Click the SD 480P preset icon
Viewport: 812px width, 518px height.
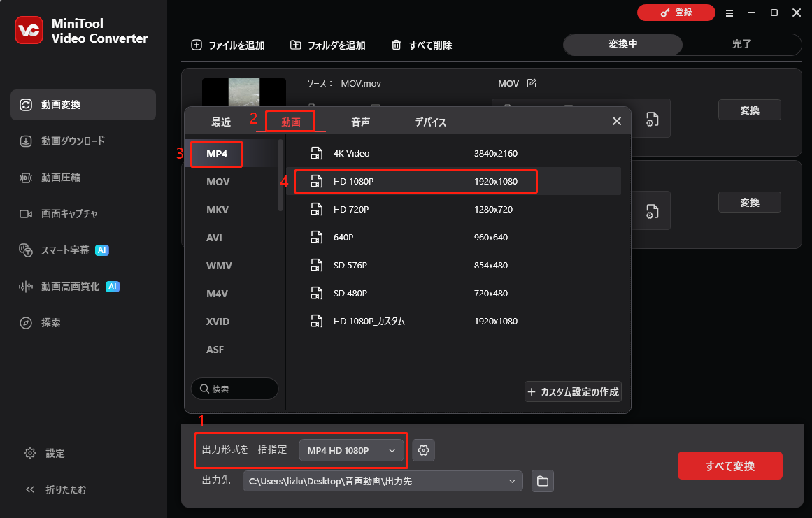pyautogui.click(x=316, y=293)
